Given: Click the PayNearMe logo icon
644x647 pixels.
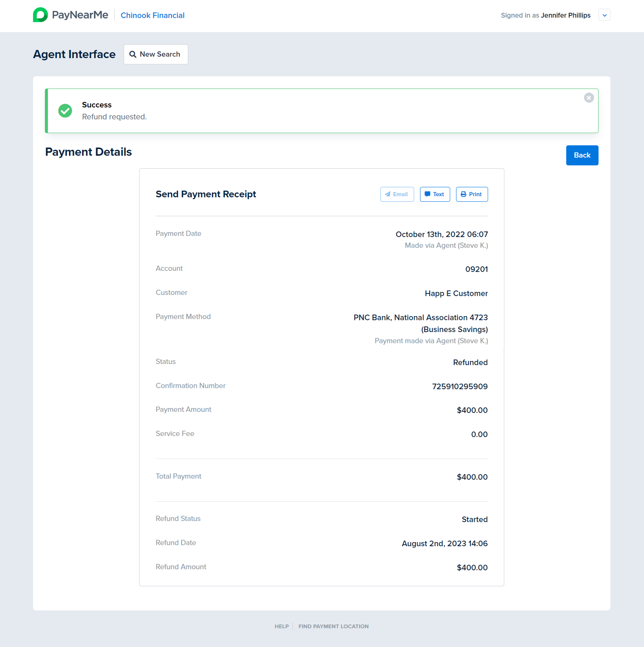Looking at the screenshot, I should coord(40,15).
